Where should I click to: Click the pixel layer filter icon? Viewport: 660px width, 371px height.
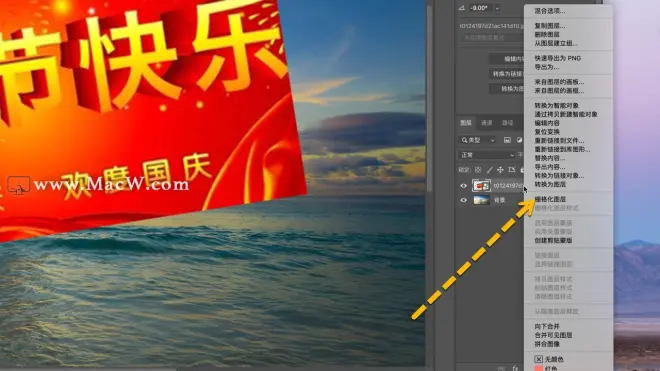pos(507,140)
